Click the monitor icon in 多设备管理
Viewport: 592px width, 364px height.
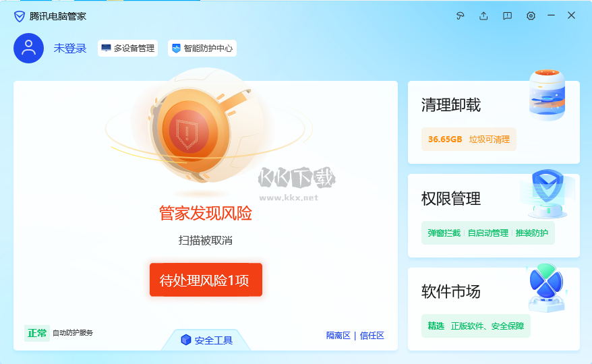(x=106, y=48)
